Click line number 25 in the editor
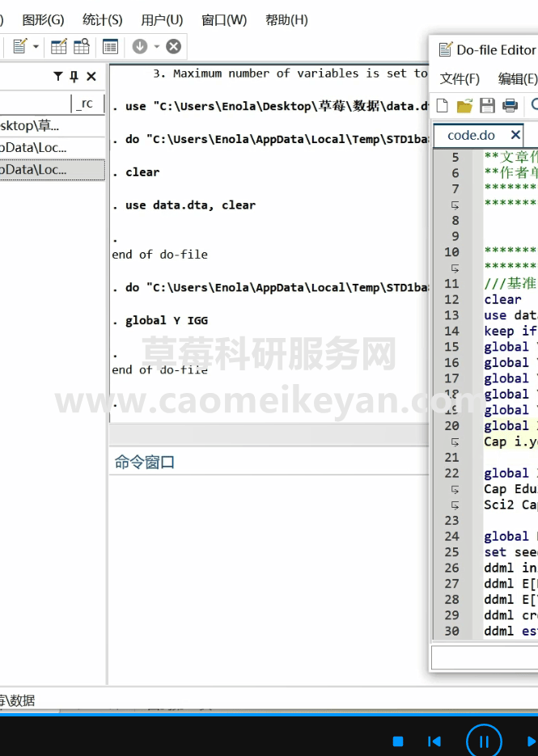Image resolution: width=538 pixels, height=756 pixels. point(451,552)
